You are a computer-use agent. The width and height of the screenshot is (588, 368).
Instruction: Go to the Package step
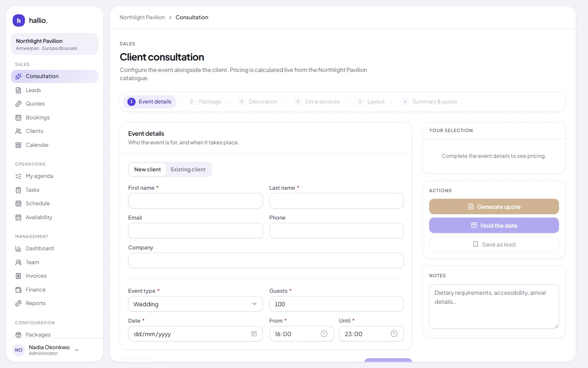(205, 102)
